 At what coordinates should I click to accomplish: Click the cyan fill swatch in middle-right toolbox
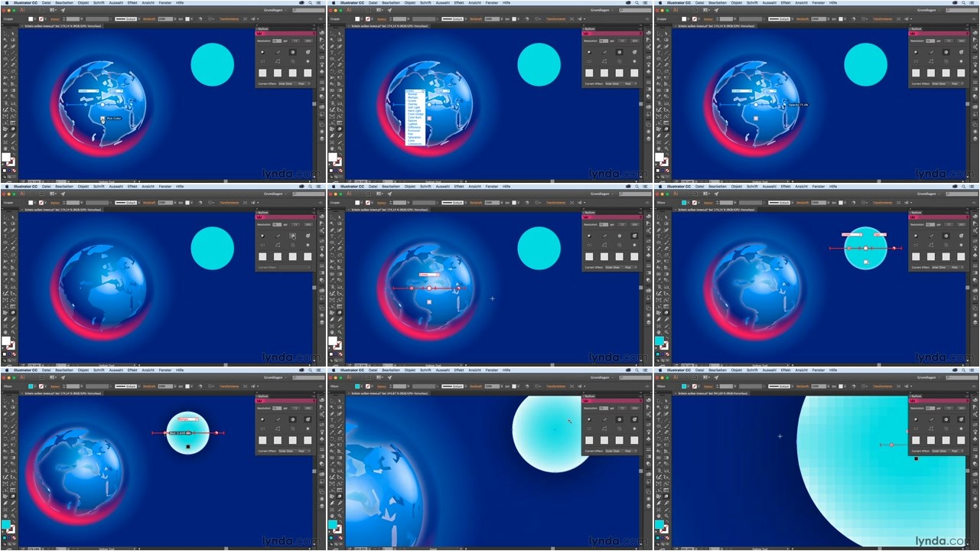tap(660, 342)
